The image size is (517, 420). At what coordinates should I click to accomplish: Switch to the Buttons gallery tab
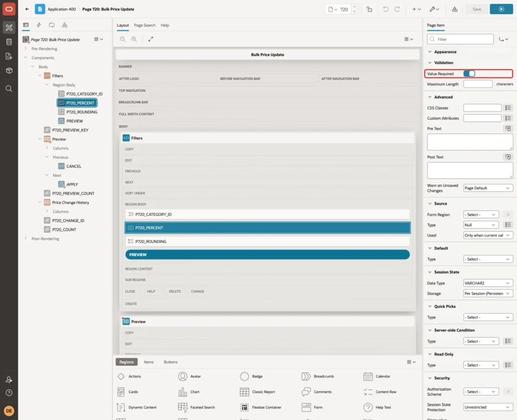pos(171,362)
